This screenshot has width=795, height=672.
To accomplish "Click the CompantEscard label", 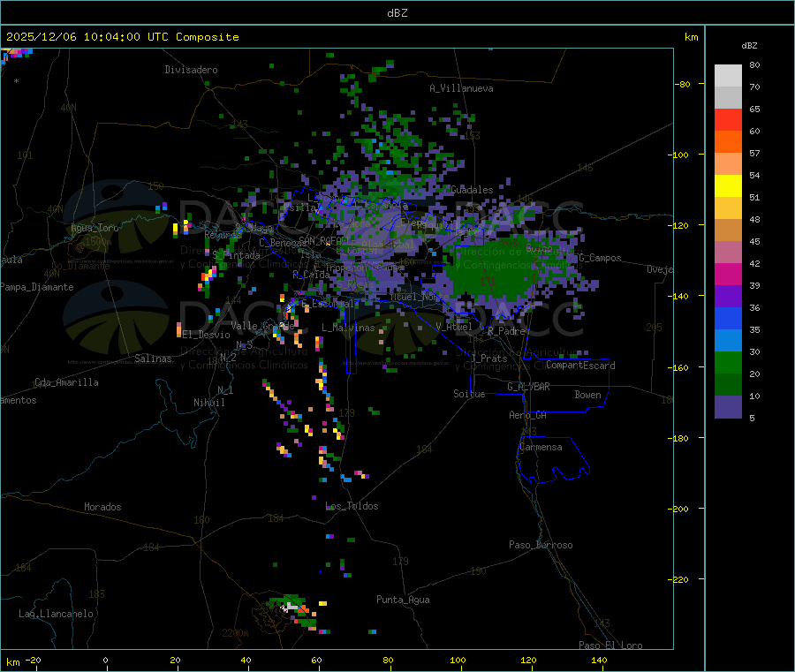I will point(580,366).
